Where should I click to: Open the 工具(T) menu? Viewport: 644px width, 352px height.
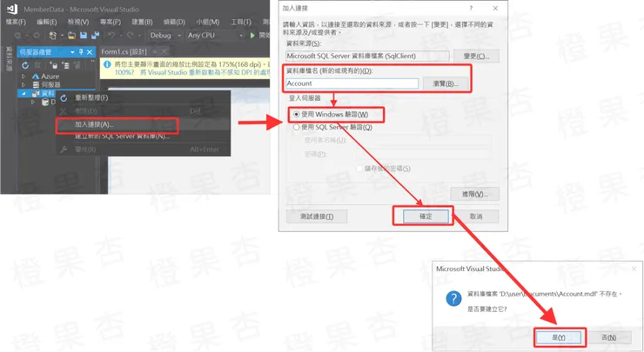(x=241, y=22)
